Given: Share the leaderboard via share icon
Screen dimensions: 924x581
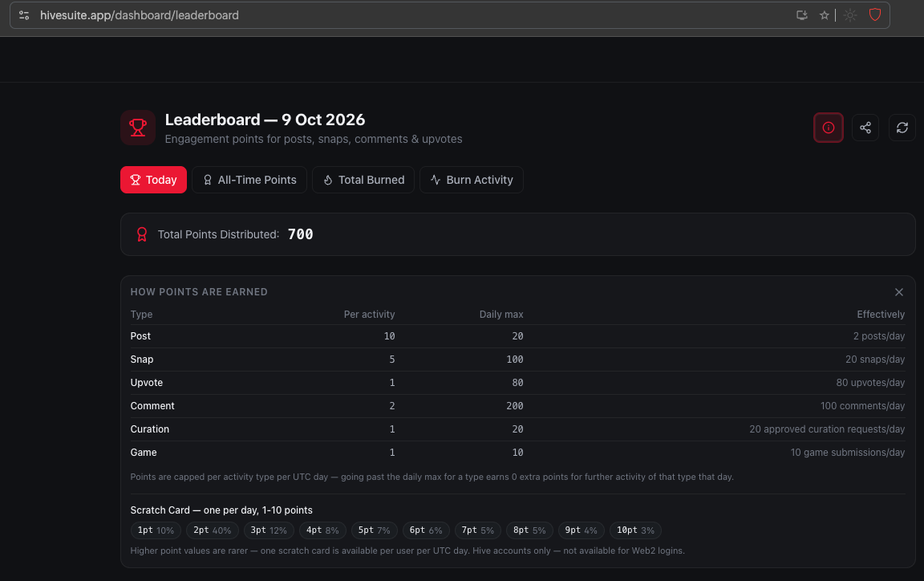Looking at the screenshot, I should (x=865, y=128).
